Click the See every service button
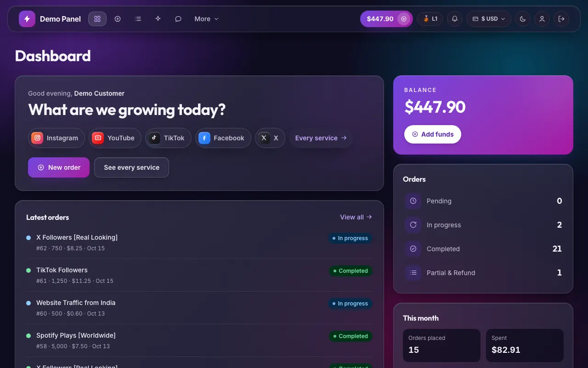The width and height of the screenshot is (588, 368). (x=131, y=167)
